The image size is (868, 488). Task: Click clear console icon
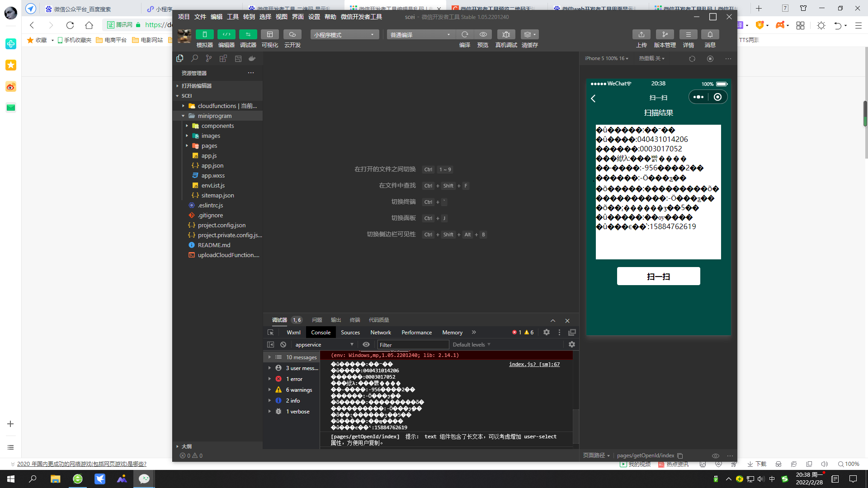(283, 345)
